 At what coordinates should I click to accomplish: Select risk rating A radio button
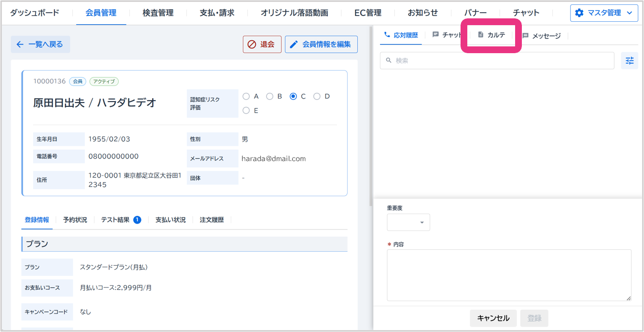(x=246, y=96)
